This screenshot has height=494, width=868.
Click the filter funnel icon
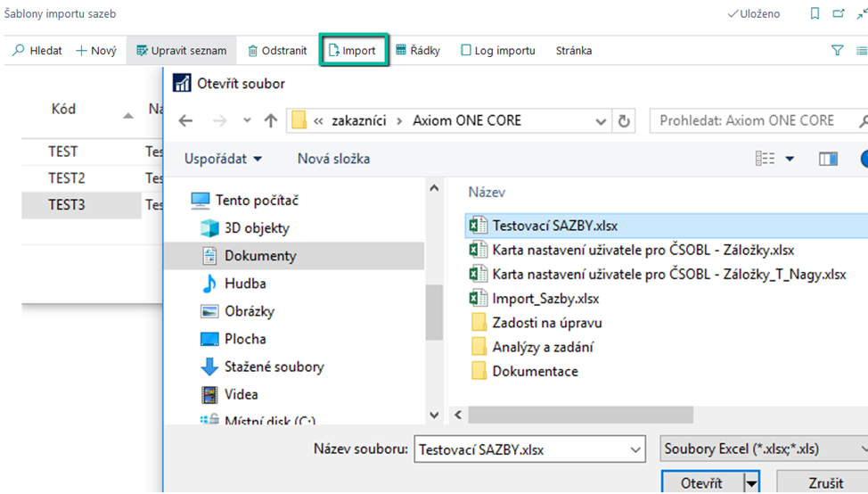[837, 51]
